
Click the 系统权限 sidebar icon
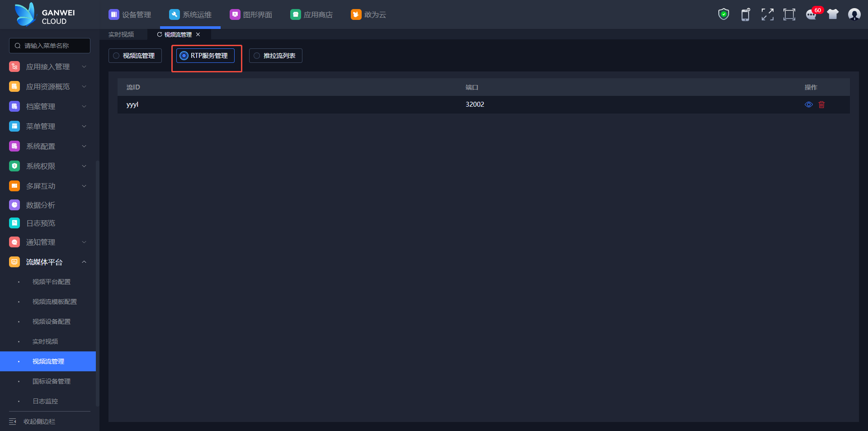click(14, 166)
